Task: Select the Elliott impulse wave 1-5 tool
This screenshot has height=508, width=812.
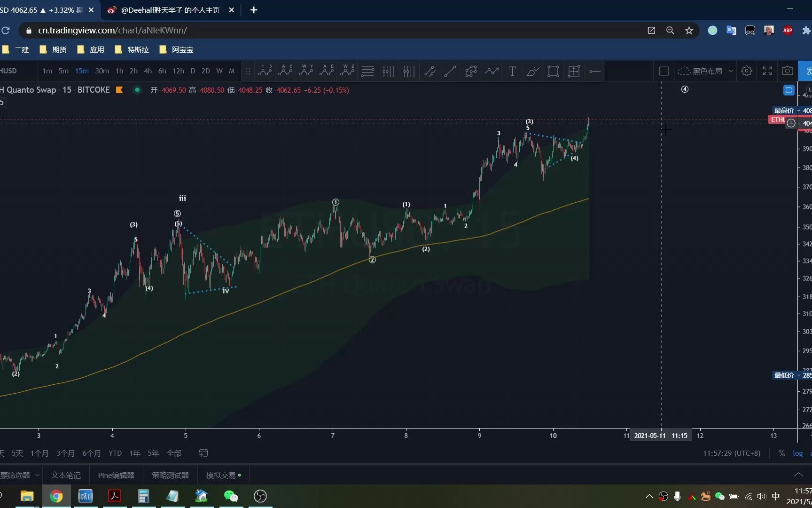Action: [265, 71]
